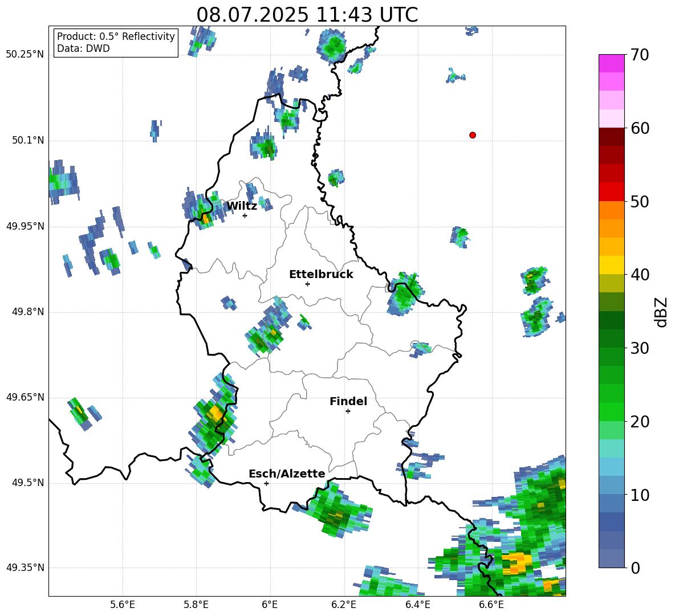The image size is (675, 616).
Task: Click the Ettelbruck station cross marker
Action: tap(307, 284)
